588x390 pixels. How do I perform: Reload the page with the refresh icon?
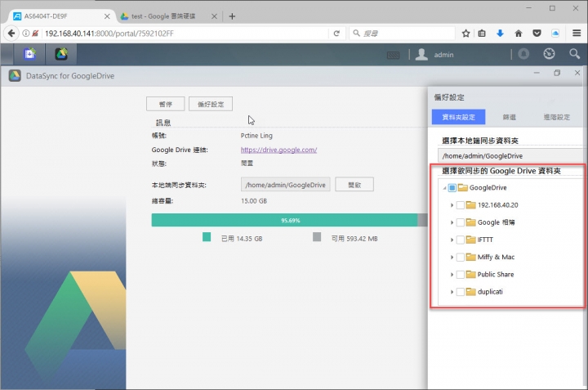pyautogui.click(x=336, y=34)
